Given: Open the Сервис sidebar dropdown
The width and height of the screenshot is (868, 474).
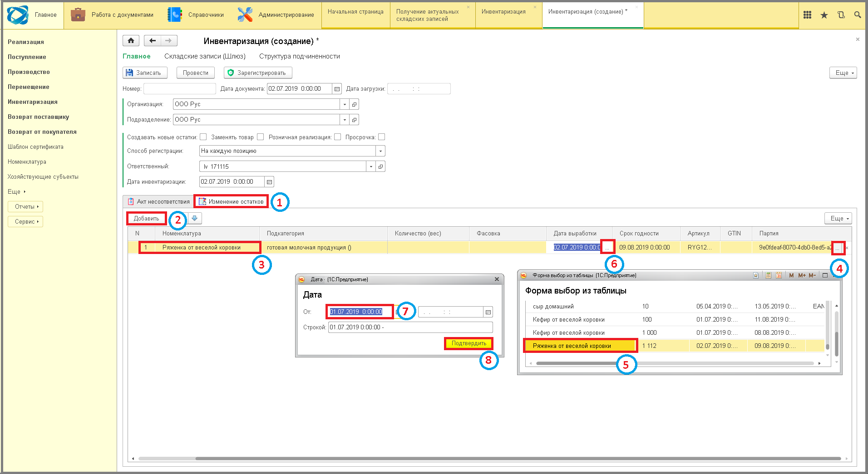Looking at the screenshot, I should tap(25, 222).
